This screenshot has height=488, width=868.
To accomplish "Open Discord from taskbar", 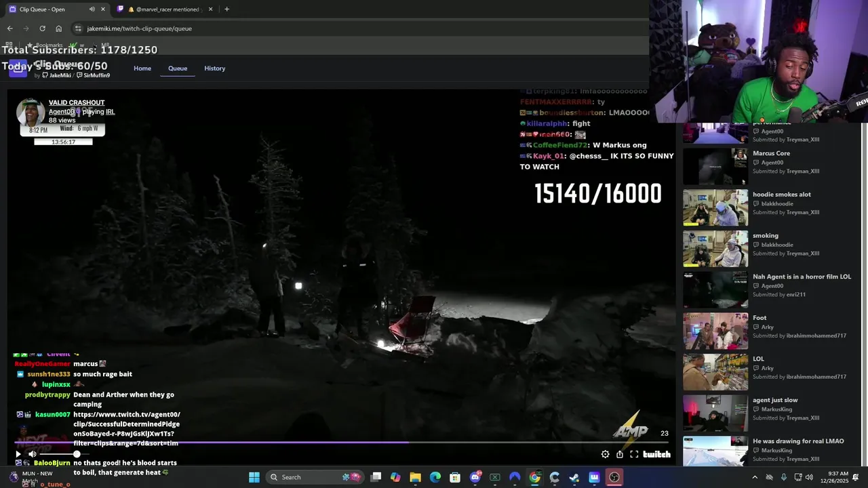I will click(475, 477).
